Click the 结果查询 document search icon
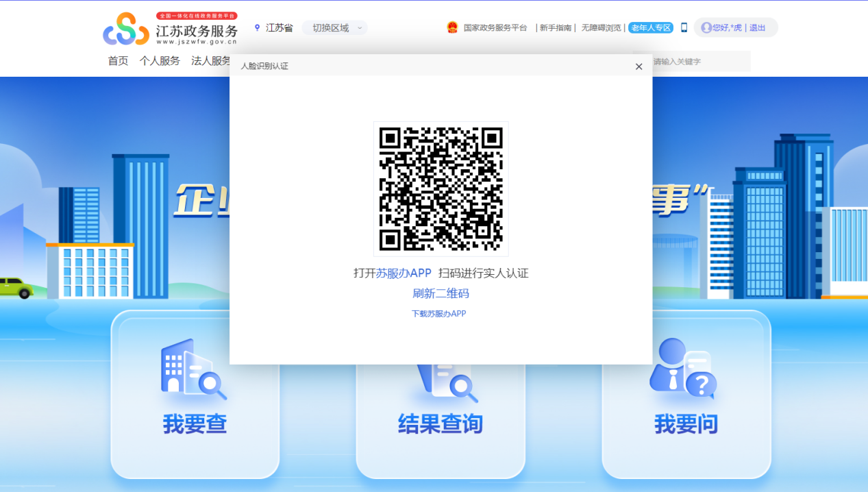 [x=449, y=384]
